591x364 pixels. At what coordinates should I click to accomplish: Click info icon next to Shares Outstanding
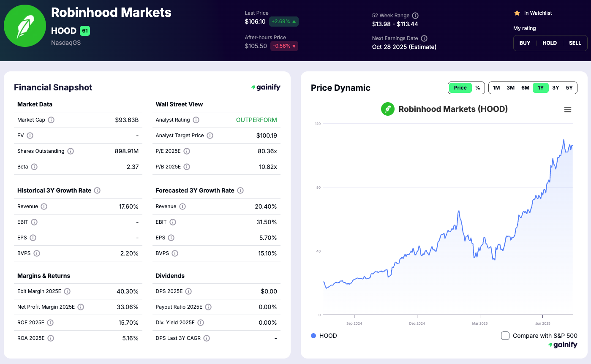(x=71, y=151)
